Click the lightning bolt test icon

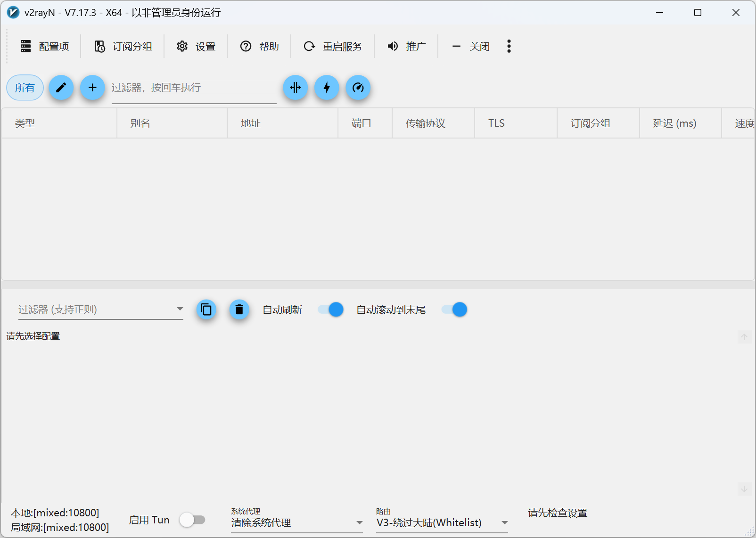(x=327, y=88)
